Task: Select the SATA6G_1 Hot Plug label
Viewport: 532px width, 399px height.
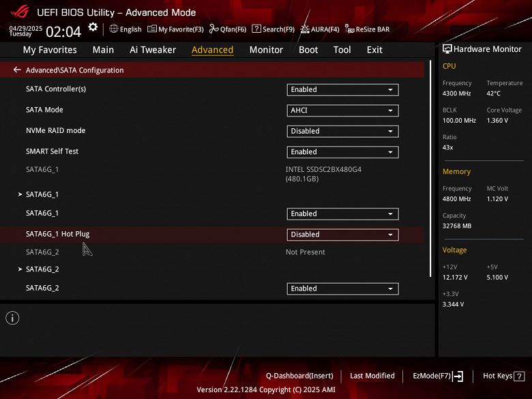Action: coord(58,234)
